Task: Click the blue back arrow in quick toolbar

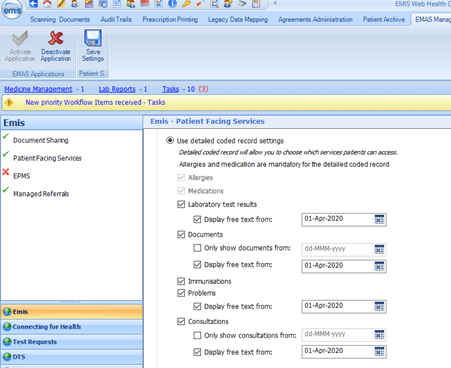Action: 33,4
